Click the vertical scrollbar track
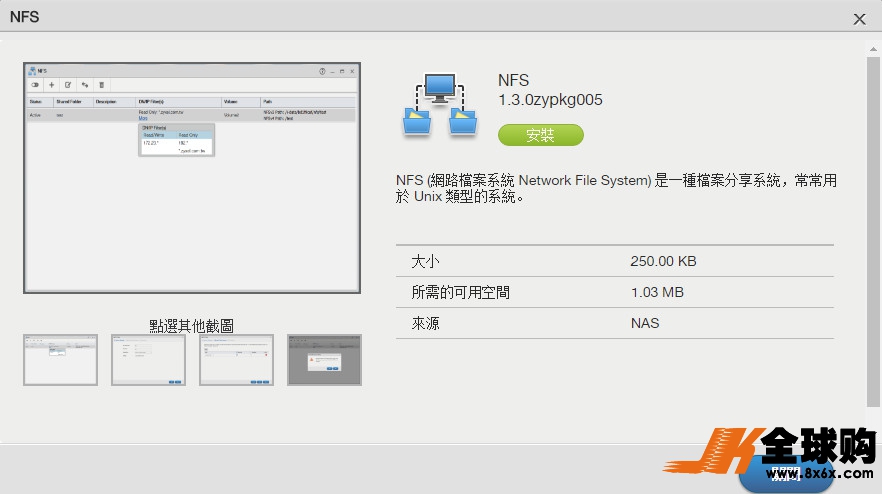 [873, 231]
